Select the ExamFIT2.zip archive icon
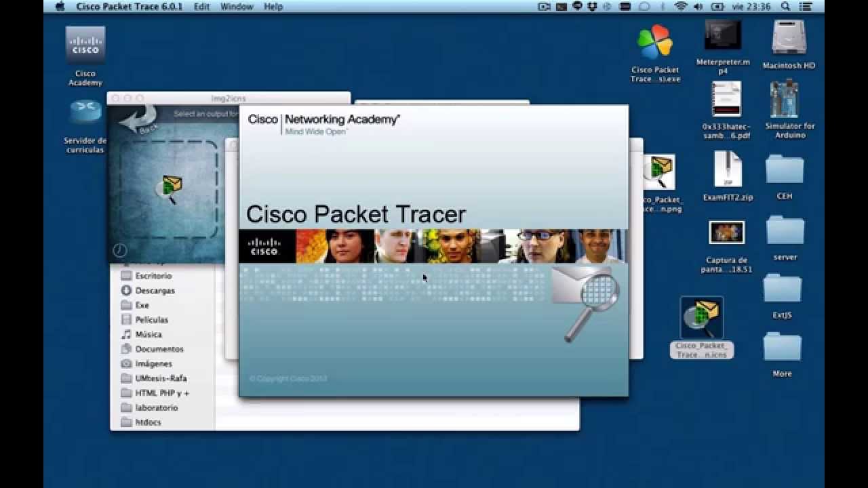Viewport: 868px width, 488px height. tap(728, 169)
